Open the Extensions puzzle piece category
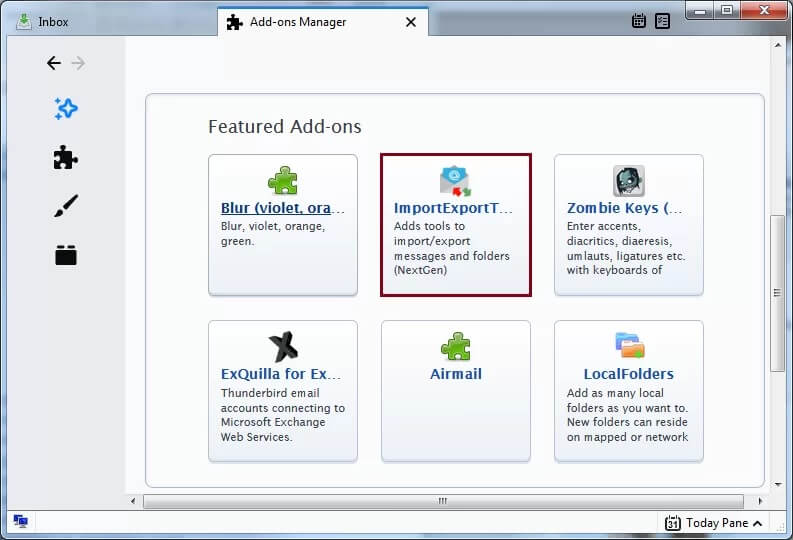 [66, 157]
